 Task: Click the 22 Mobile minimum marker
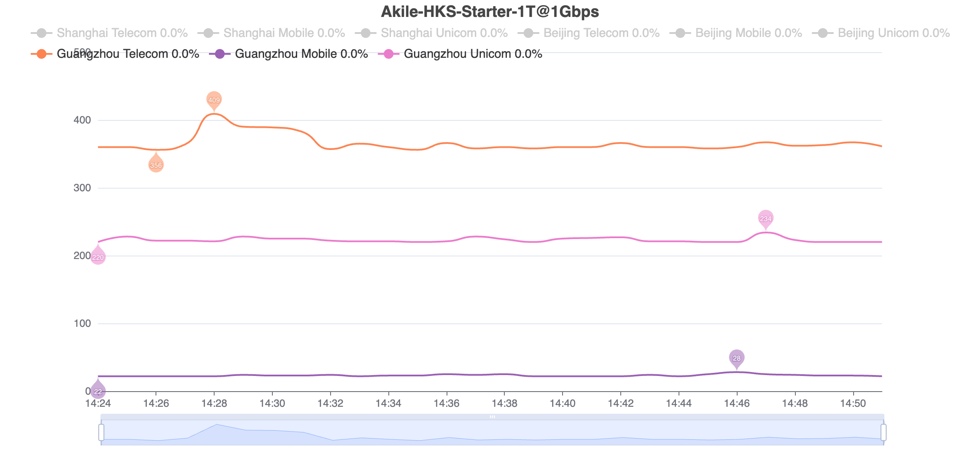(x=98, y=390)
